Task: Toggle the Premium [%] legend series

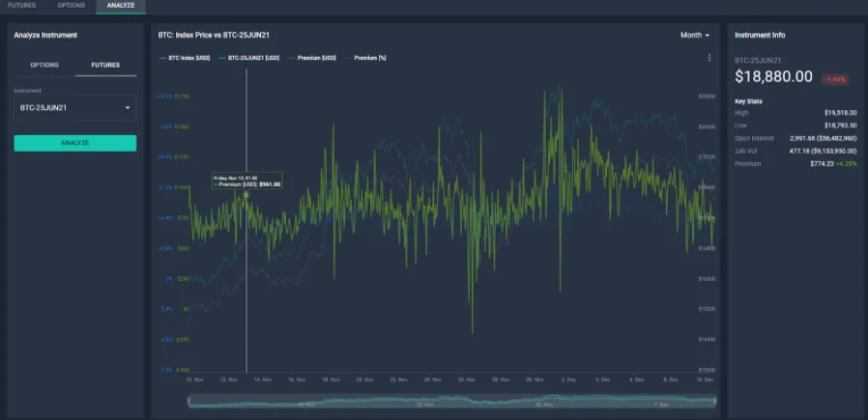Action: tap(365, 58)
